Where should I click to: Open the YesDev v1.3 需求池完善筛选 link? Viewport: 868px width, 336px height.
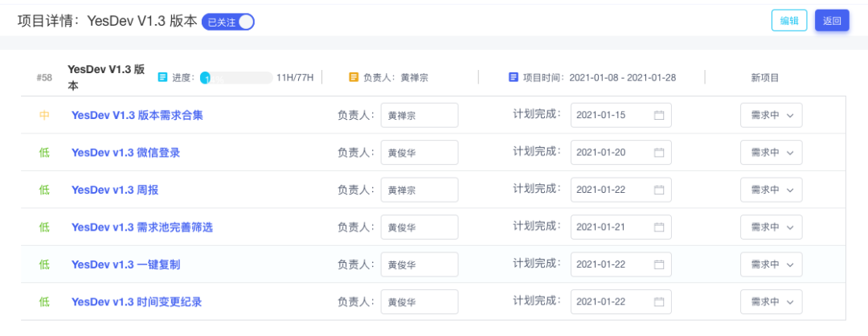(142, 227)
